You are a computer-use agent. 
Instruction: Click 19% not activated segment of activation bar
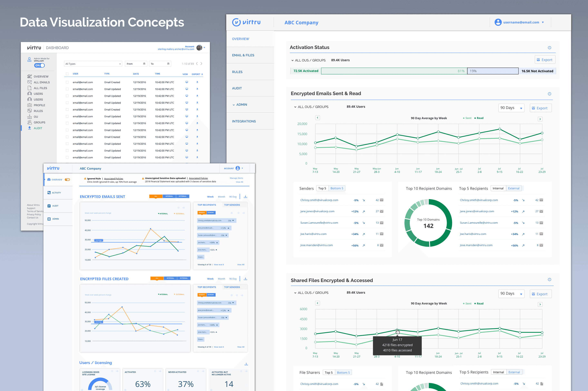coord(493,71)
